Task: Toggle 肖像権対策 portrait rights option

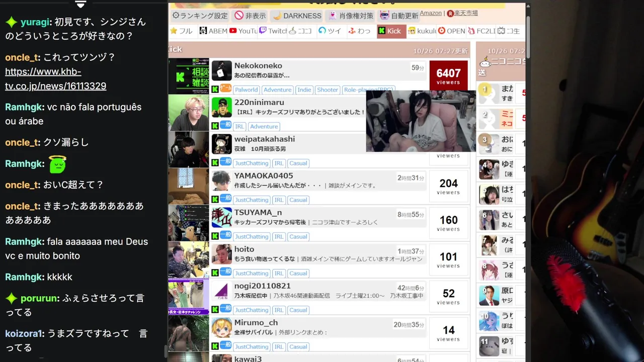Action: click(x=351, y=16)
